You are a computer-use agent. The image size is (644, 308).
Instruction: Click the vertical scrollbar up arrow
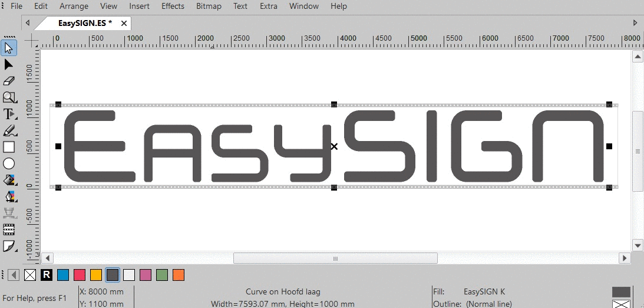638,56
